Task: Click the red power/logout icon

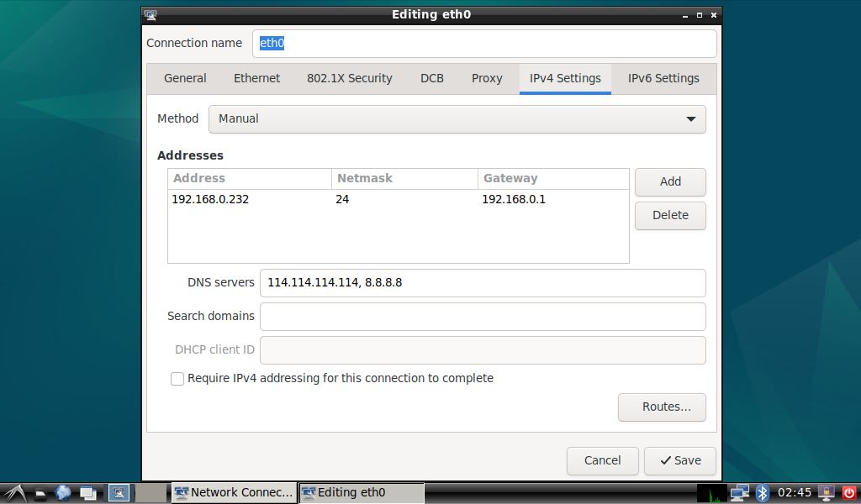Action: (x=849, y=493)
